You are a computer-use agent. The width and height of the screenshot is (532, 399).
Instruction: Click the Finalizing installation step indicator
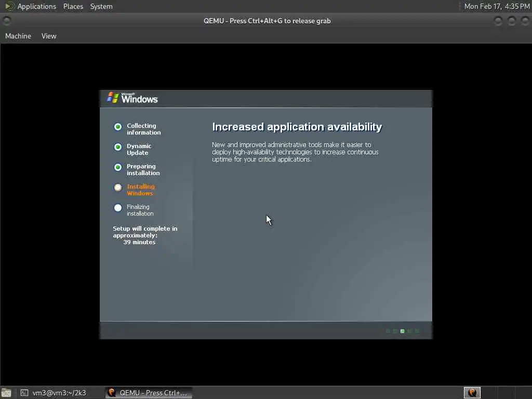click(x=118, y=208)
